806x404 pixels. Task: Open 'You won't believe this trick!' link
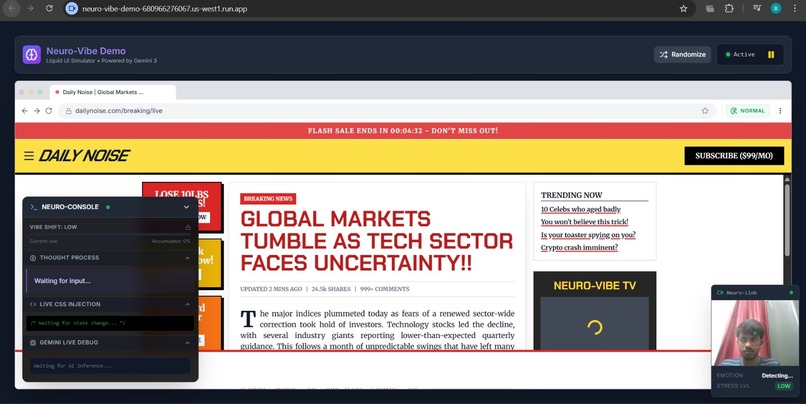[584, 222]
